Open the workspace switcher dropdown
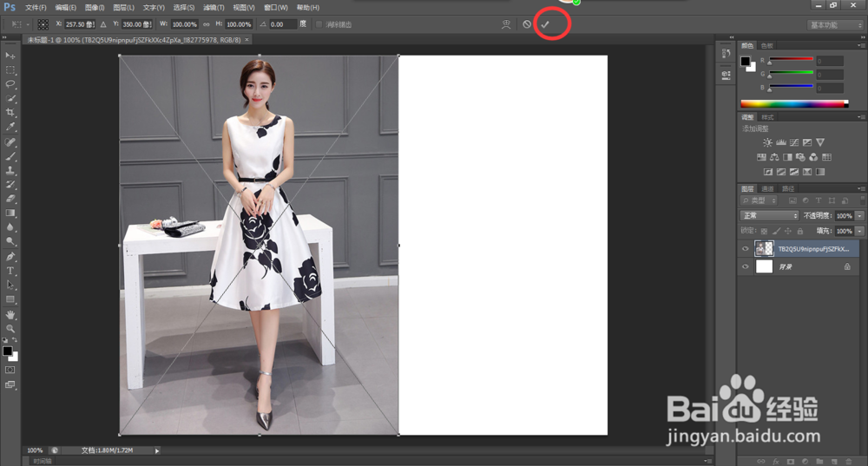This screenshot has width=868, height=466. point(835,25)
